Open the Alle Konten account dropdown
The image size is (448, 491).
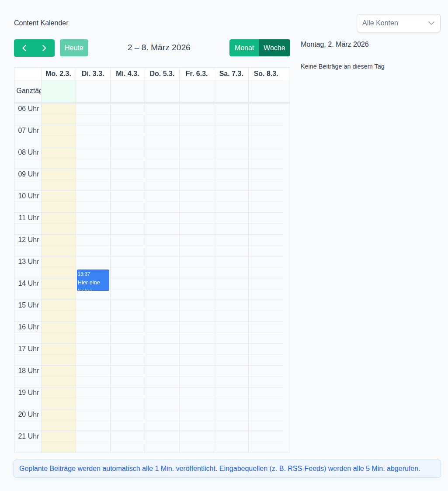pyautogui.click(x=398, y=23)
